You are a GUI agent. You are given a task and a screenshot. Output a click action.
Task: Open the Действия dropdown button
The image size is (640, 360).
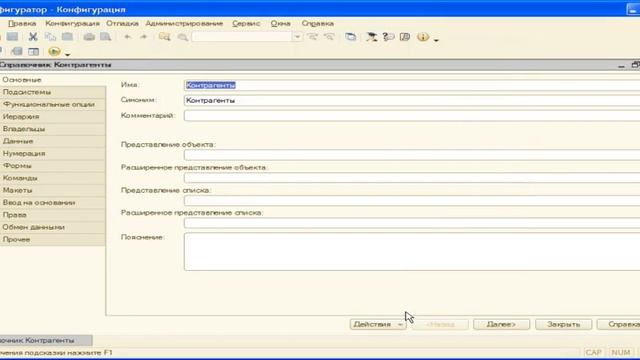pyautogui.click(x=378, y=324)
